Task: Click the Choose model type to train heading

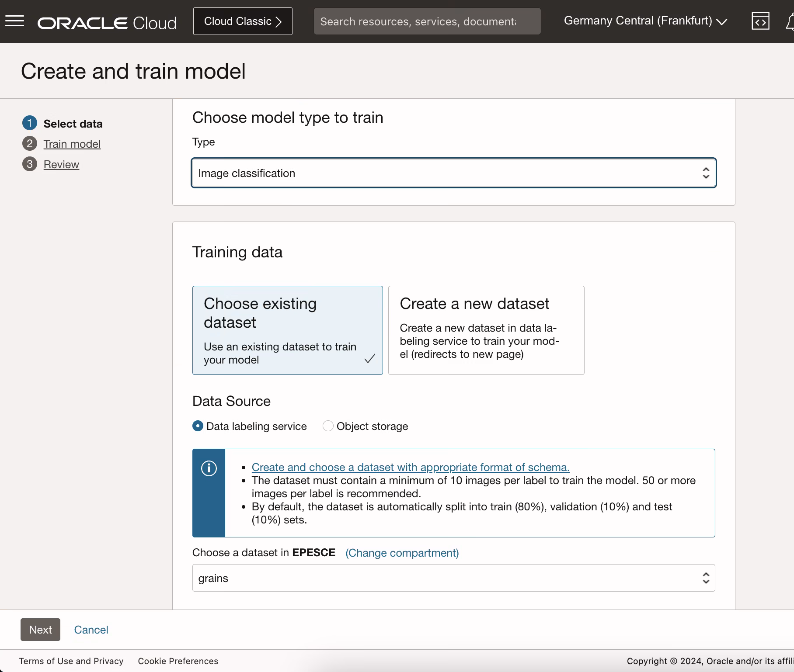Action: (288, 118)
